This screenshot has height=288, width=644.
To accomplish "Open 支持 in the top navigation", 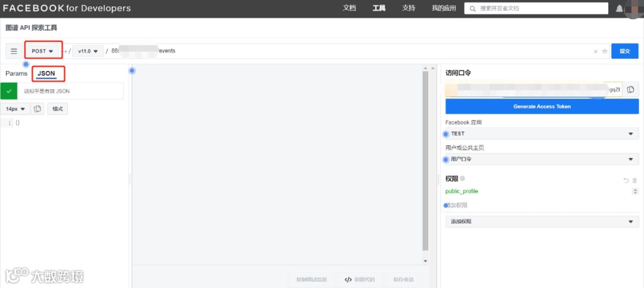I will [408, 8].
